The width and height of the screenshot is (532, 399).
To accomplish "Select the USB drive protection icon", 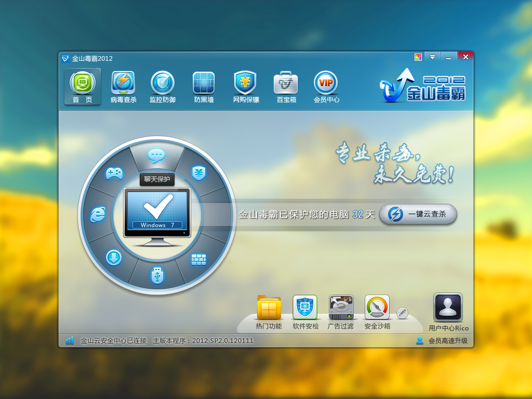I will click(x=157, y=275).
